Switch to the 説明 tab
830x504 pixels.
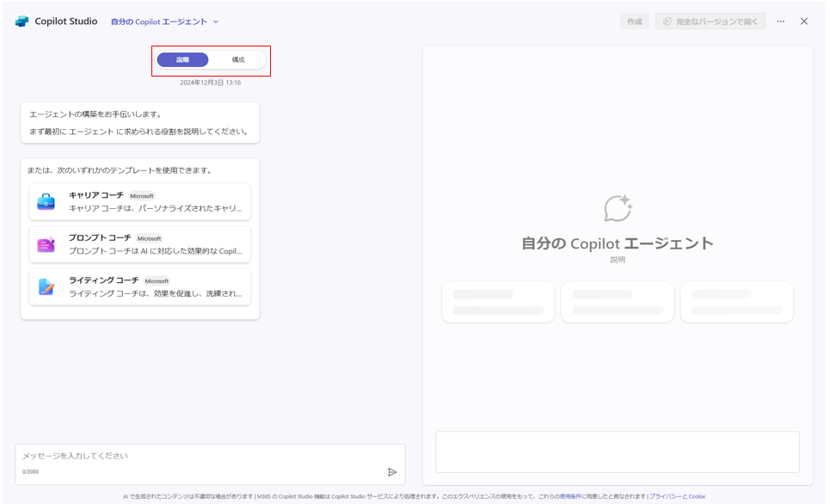[x=182, y=60]
